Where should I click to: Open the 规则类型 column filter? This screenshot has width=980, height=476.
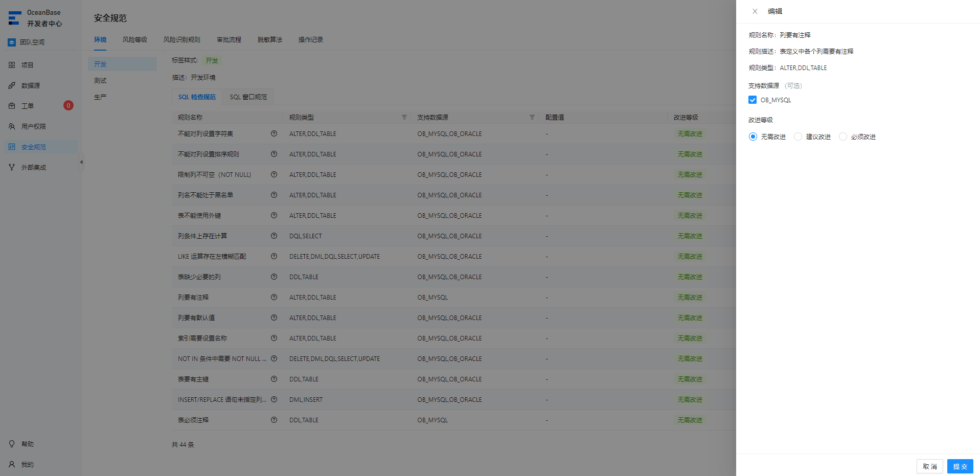404,117
